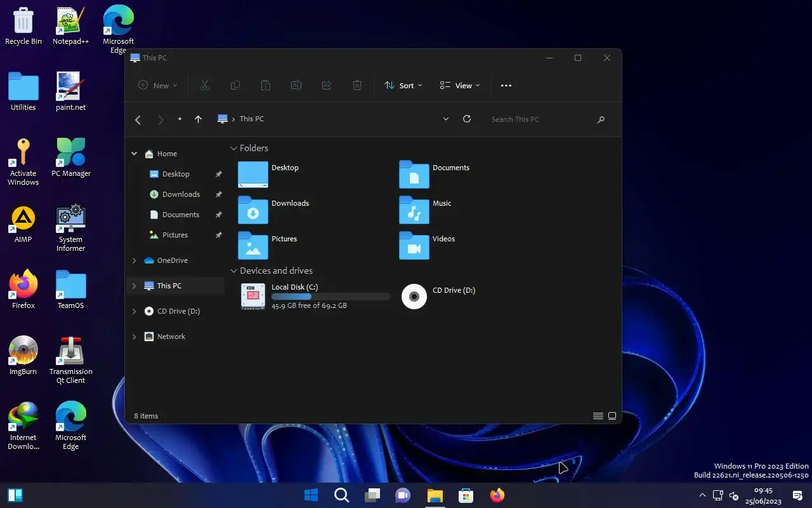Open the See more ellipsis menu
The height and width of the screenshot is (508, 812).
(506, 85)
